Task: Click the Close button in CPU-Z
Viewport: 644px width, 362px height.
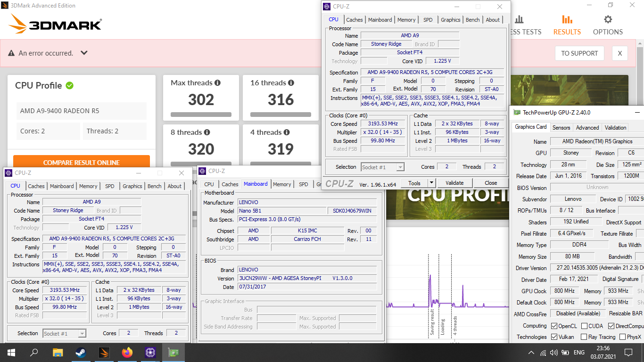Action: (x=491, y=183)
